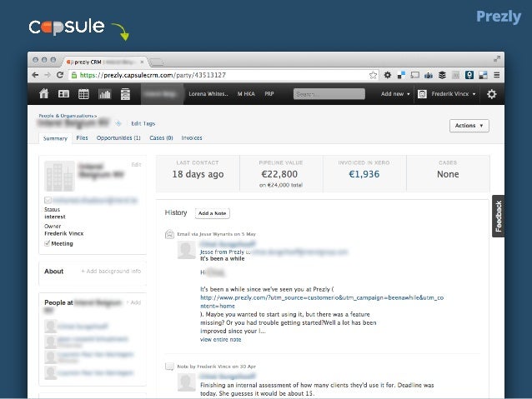
Task: Open the Frederik Vincx user dropdown
Action: (453, 94)
